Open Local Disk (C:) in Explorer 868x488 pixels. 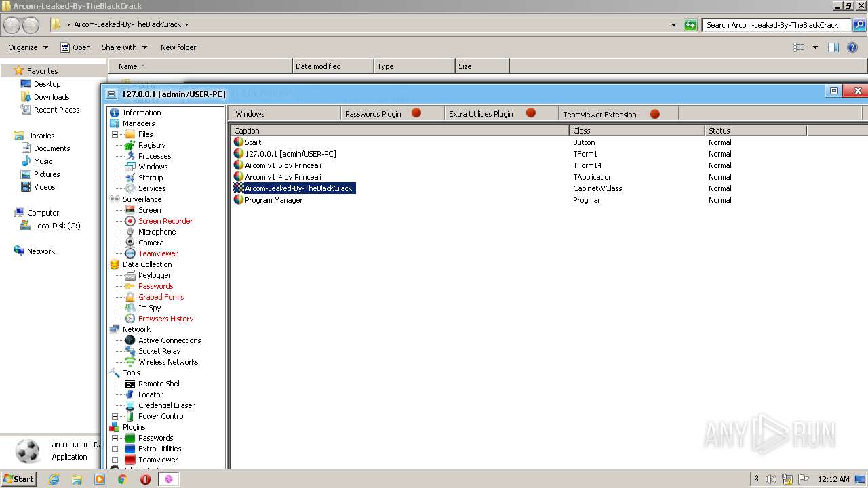tap(57, 226)
